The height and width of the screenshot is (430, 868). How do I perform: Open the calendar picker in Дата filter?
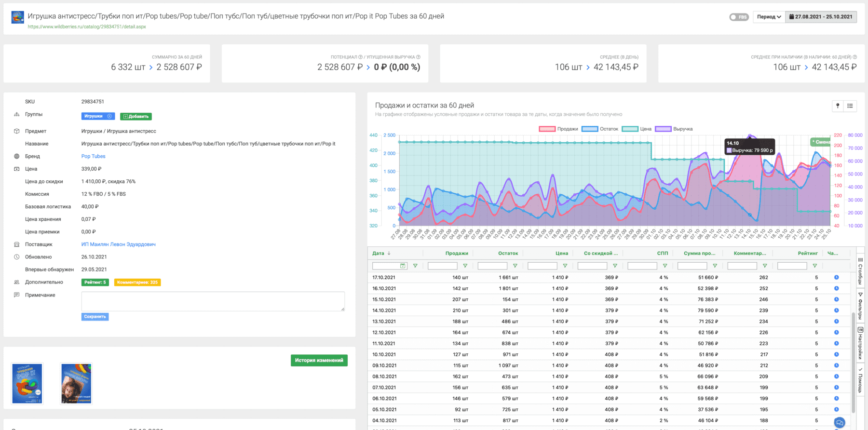click(x=403, y=266)
